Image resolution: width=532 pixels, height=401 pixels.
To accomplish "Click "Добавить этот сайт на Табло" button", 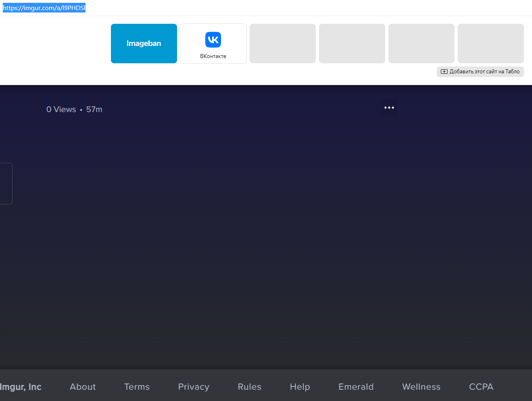I will (480, 72).
